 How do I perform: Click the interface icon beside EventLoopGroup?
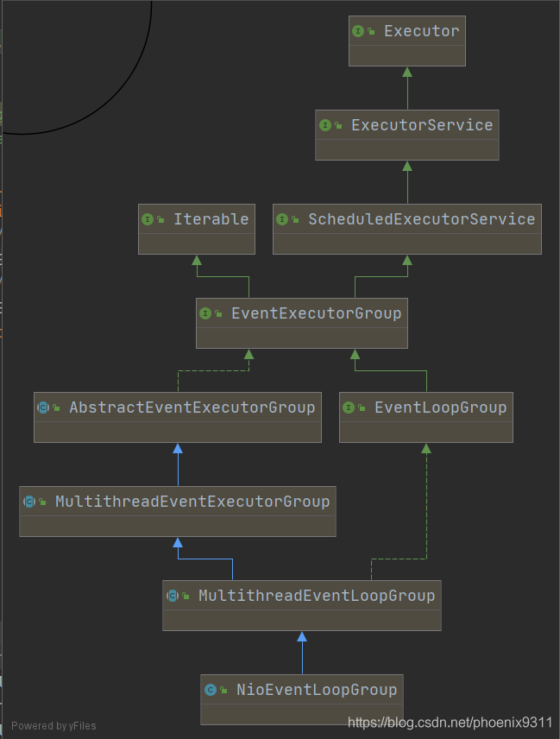pyautogui.click(x=349, y=407)
